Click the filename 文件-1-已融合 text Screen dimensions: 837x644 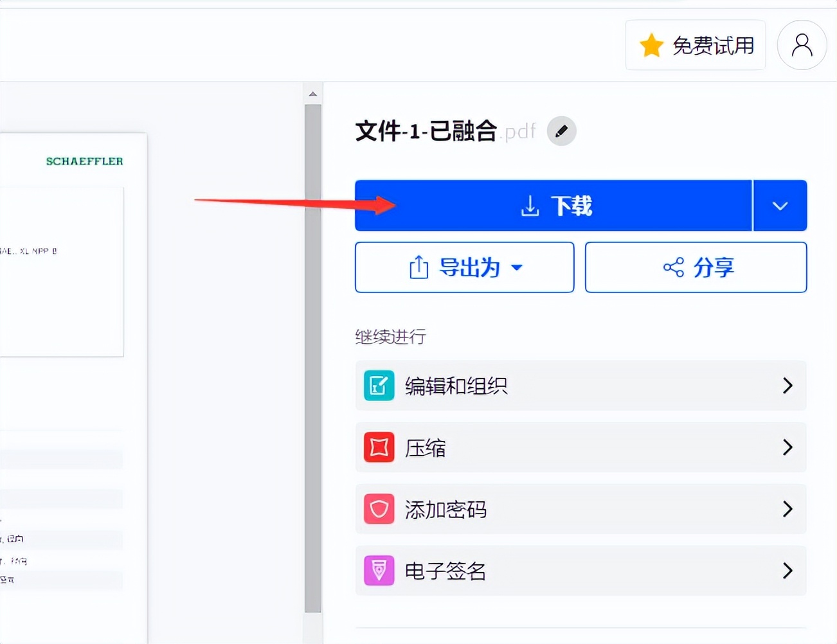426,131
